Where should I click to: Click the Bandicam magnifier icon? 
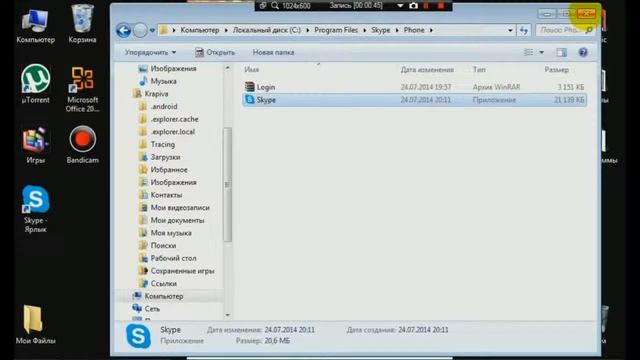275,6
